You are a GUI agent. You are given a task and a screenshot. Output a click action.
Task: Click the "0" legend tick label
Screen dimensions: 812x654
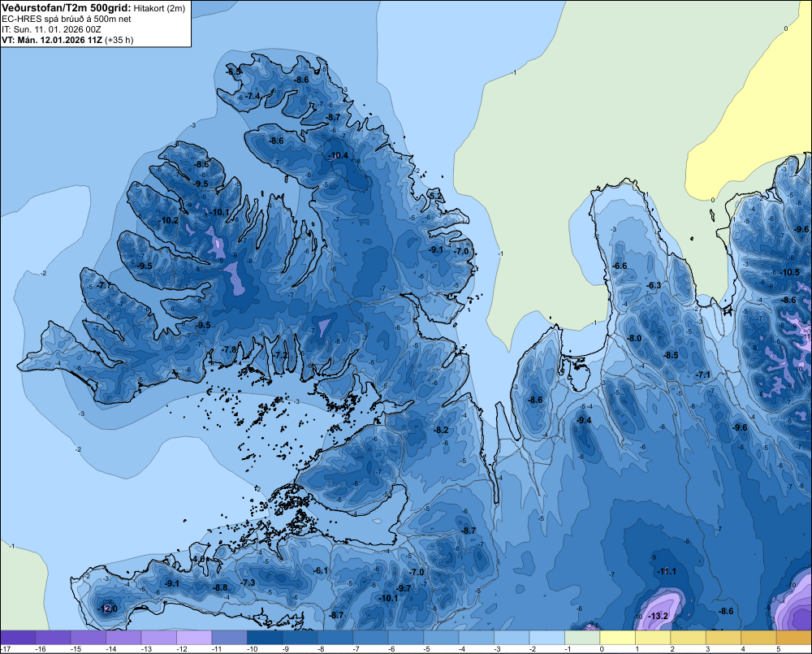[602, 649]
